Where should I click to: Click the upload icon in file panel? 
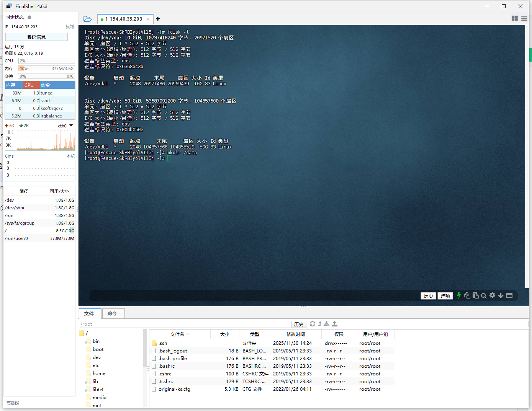point(334,324)
